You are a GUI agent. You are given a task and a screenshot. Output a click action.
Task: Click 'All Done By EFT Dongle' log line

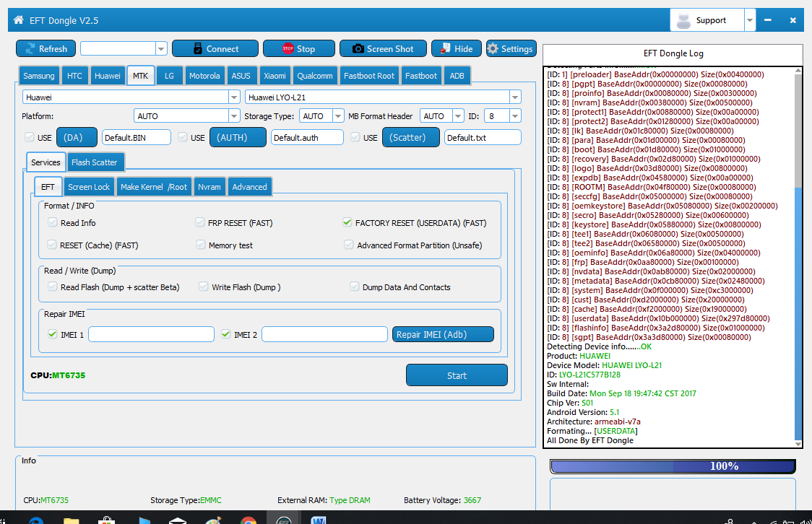tap(589, 440)
